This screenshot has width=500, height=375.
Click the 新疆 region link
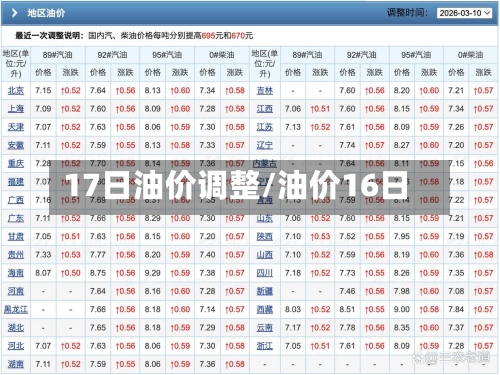pos(265,291)
